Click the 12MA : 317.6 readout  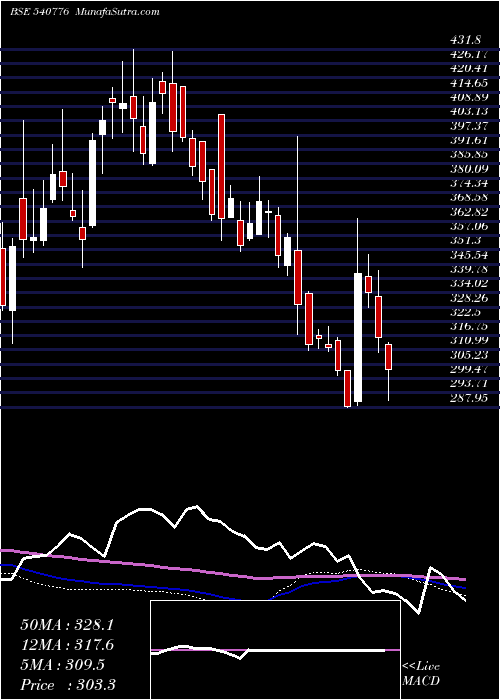pyautogui.click(x=67, y=645)
